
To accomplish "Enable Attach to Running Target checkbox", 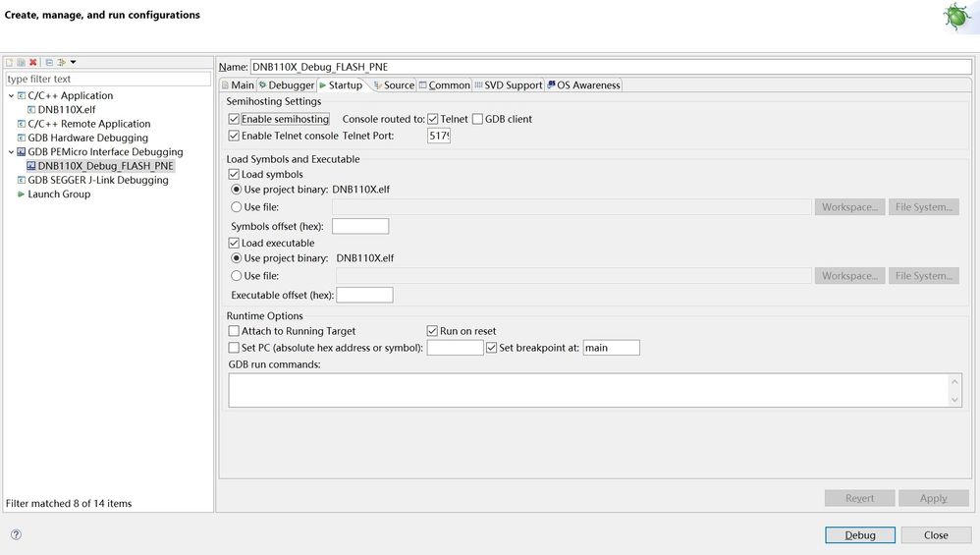I will coord(234,331).
